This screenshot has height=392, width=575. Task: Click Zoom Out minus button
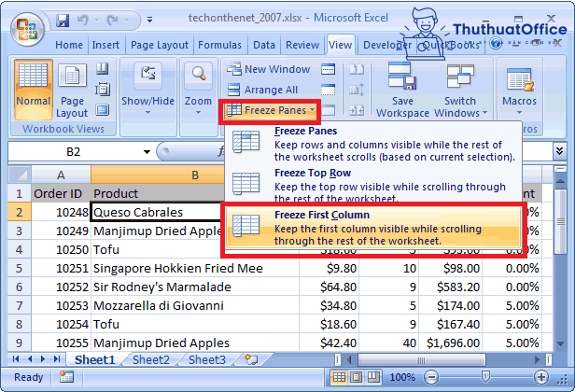[431, 377]
